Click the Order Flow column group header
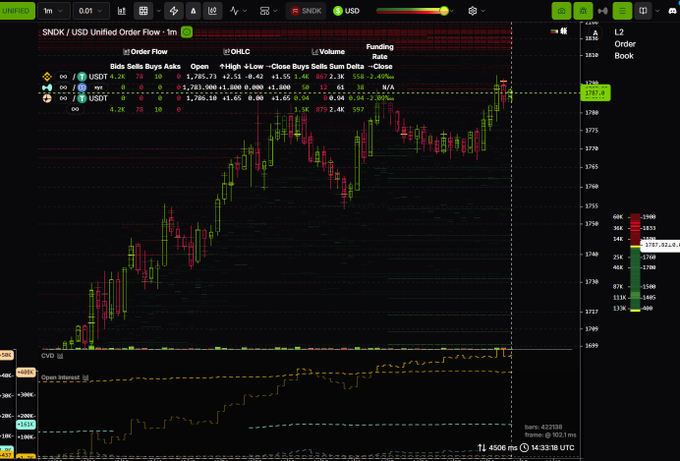Screen dimensions: 680x461 (145, 52)
